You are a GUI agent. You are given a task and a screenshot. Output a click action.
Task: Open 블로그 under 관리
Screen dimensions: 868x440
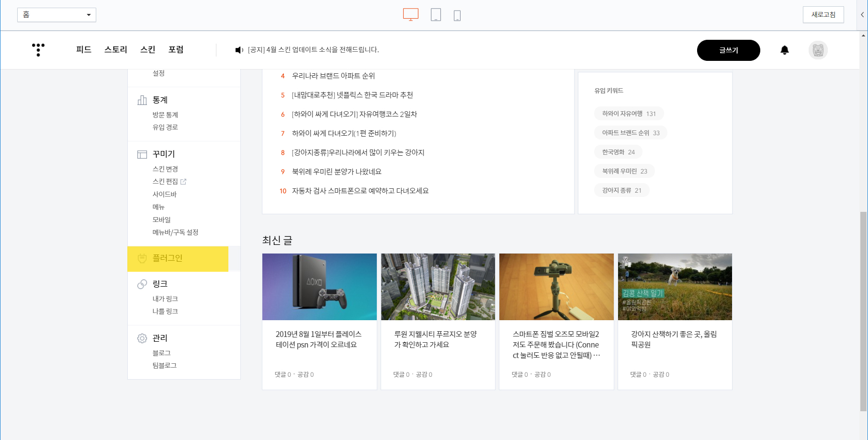coord(161,353)
